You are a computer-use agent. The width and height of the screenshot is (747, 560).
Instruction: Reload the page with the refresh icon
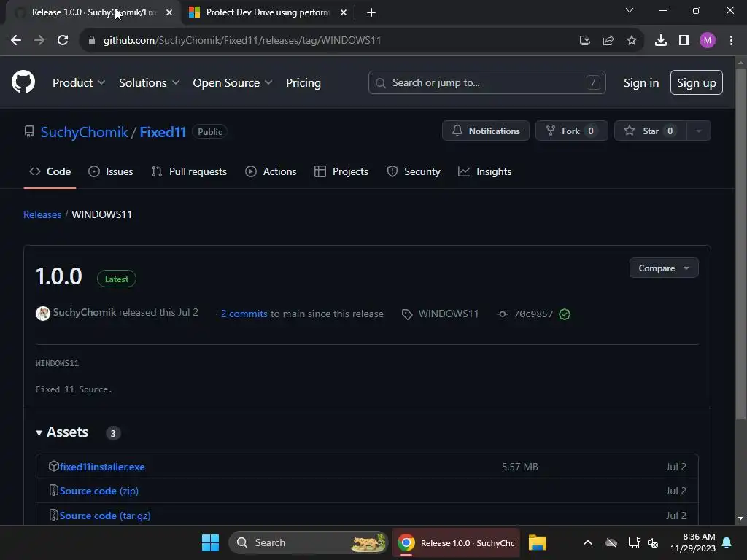coord(63,40)
